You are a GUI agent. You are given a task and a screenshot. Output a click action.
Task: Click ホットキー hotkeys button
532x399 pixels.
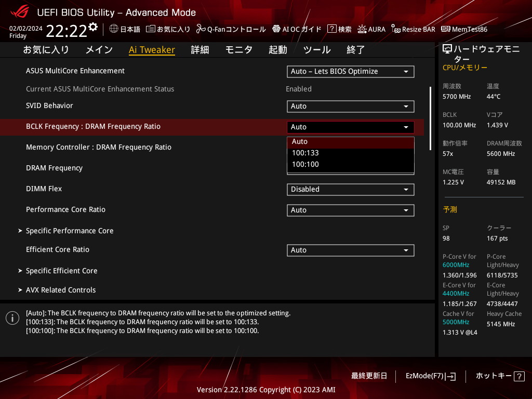[x=500, y=376]
